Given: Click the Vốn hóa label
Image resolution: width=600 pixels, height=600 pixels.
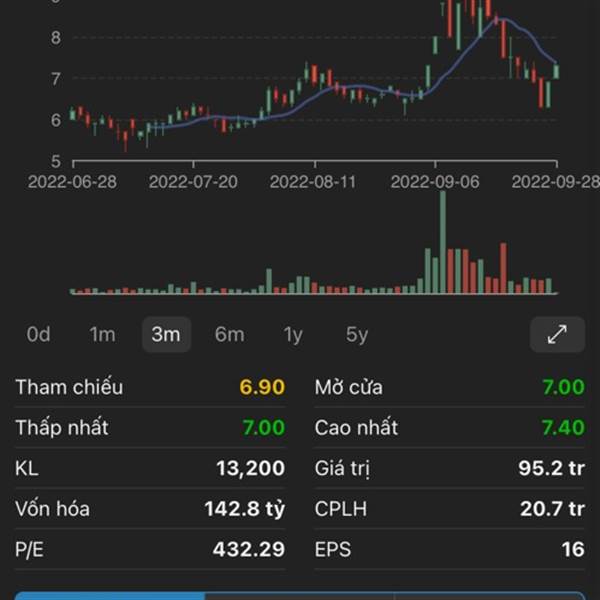Looking at the screenshot, I should click(x=52, y=509).
